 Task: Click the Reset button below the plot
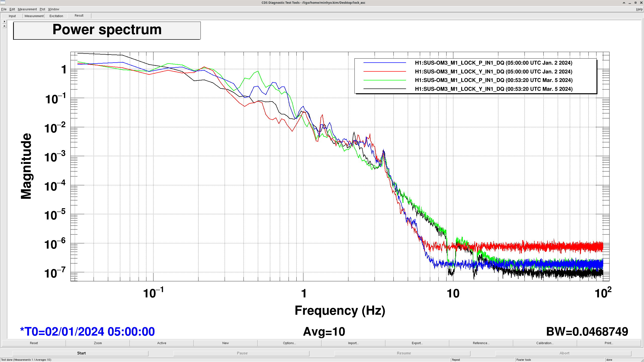[x=34, y=343]
